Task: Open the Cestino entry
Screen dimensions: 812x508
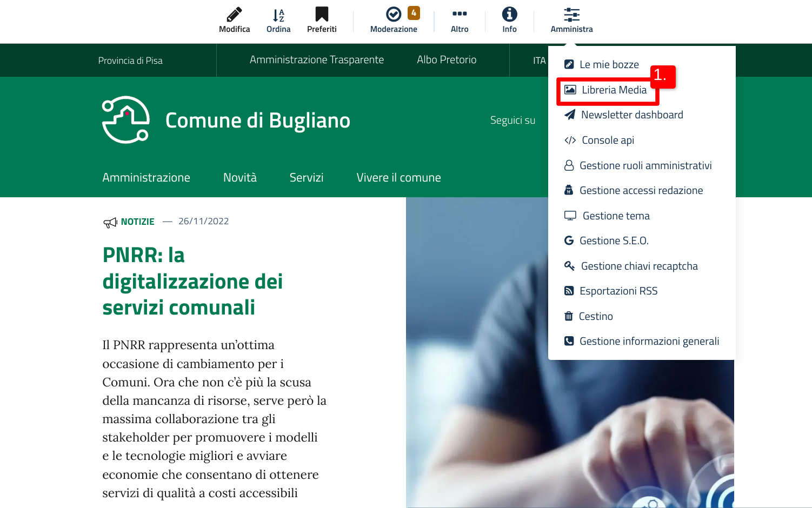Action: coord(596,316)
